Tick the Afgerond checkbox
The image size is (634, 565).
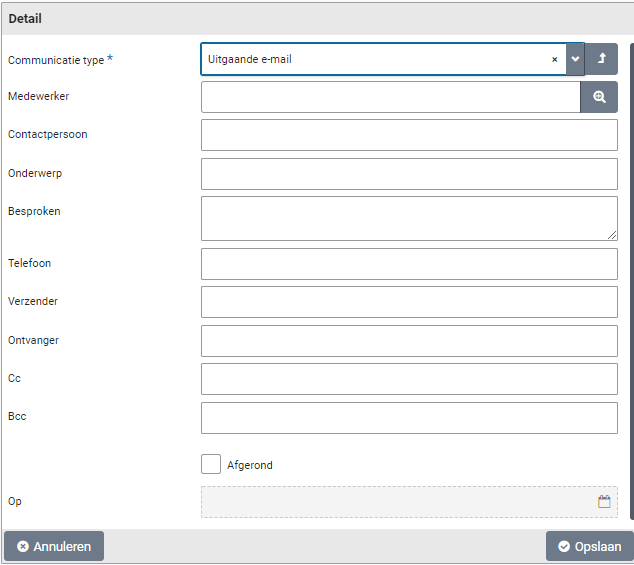[x=211, y=464]
